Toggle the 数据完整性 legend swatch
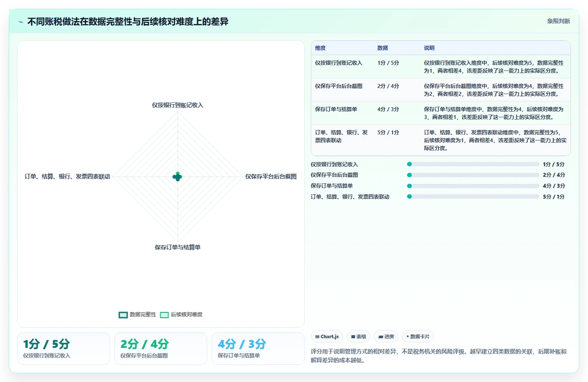Image resolution: width=588 pixels, height=382 pixels. click(123, 315)
